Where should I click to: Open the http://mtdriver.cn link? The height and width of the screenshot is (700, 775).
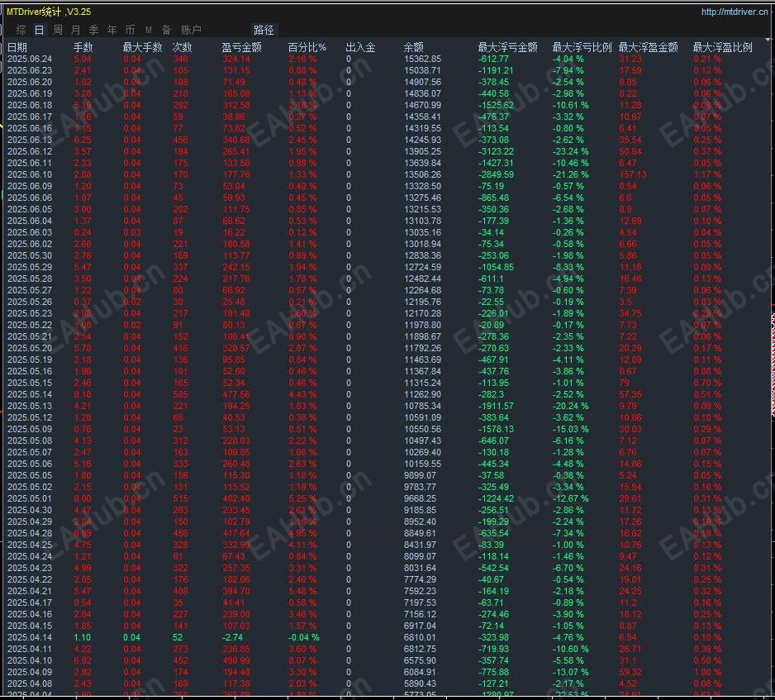pyautogui.click(x=735, y=12)
